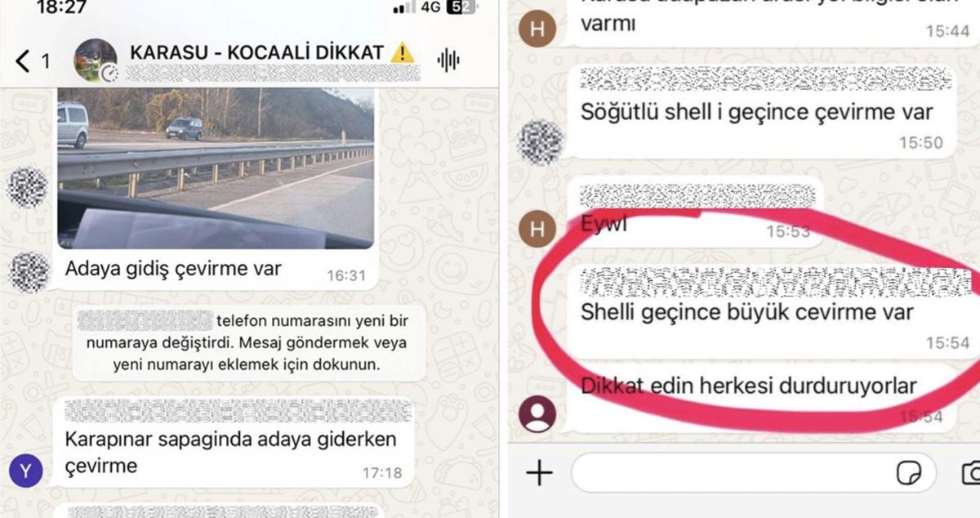Tap the purple Y contact avatar
Screen dimensions: 980x518
click(x=25, y=470)
